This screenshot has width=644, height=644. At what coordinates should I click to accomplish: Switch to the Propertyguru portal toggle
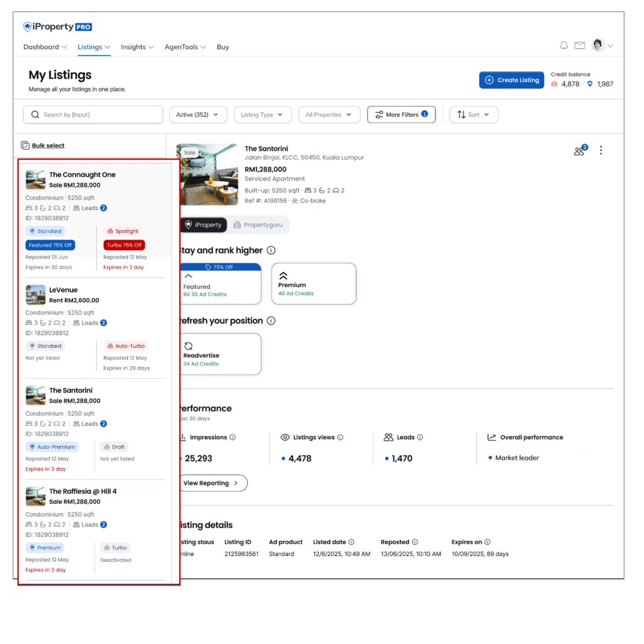click(258, 225)
